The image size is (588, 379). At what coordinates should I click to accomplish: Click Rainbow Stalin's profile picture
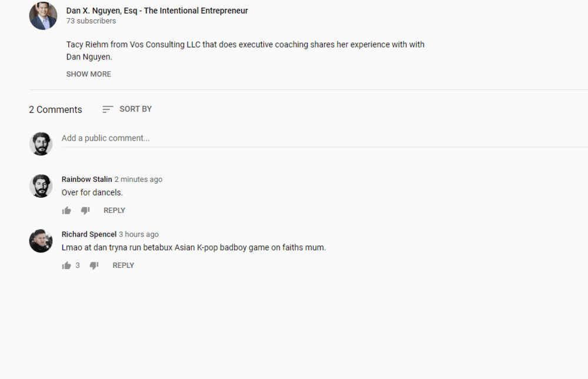41,186
